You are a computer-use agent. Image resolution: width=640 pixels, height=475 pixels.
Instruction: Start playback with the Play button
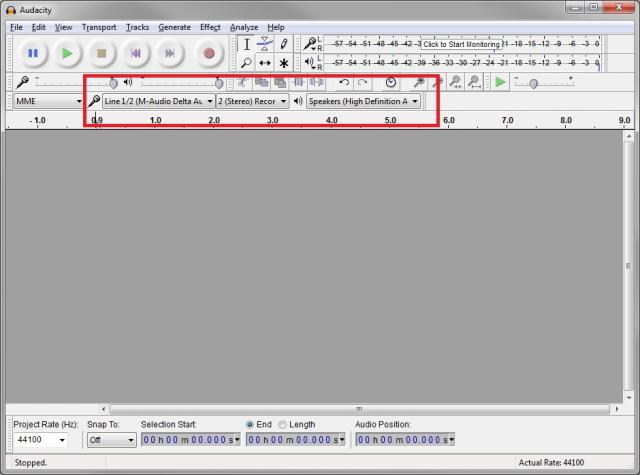pos(67,53)
